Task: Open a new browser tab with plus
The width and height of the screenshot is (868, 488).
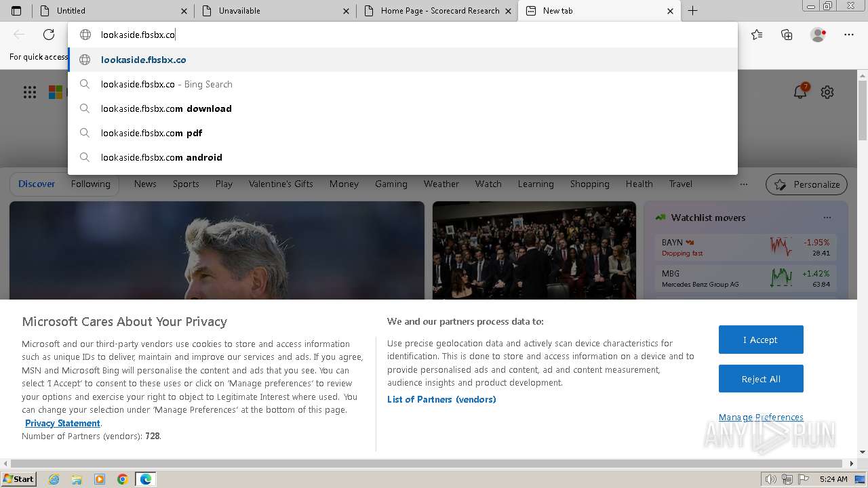Action: tap(692, 11)
